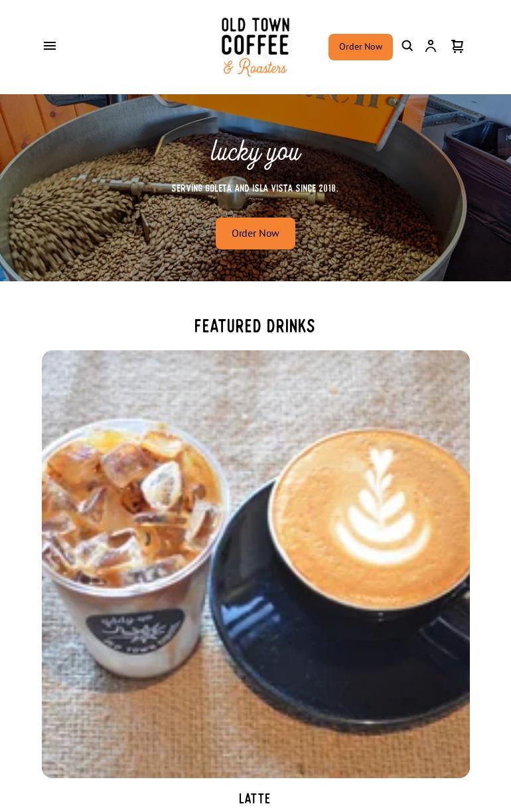Click the Serving Goleta and Isla Vista tagline
The width and height of the screenshot is (511, 812).
point(256,188)
